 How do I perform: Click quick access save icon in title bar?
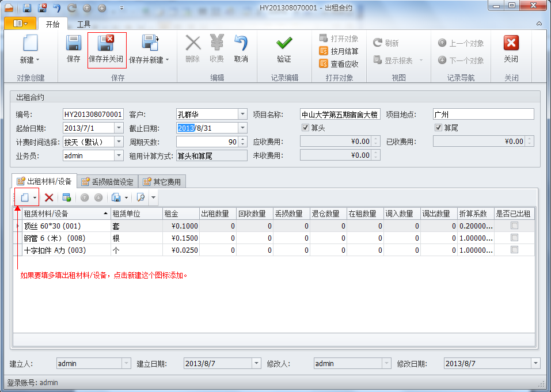pos(27,7)
